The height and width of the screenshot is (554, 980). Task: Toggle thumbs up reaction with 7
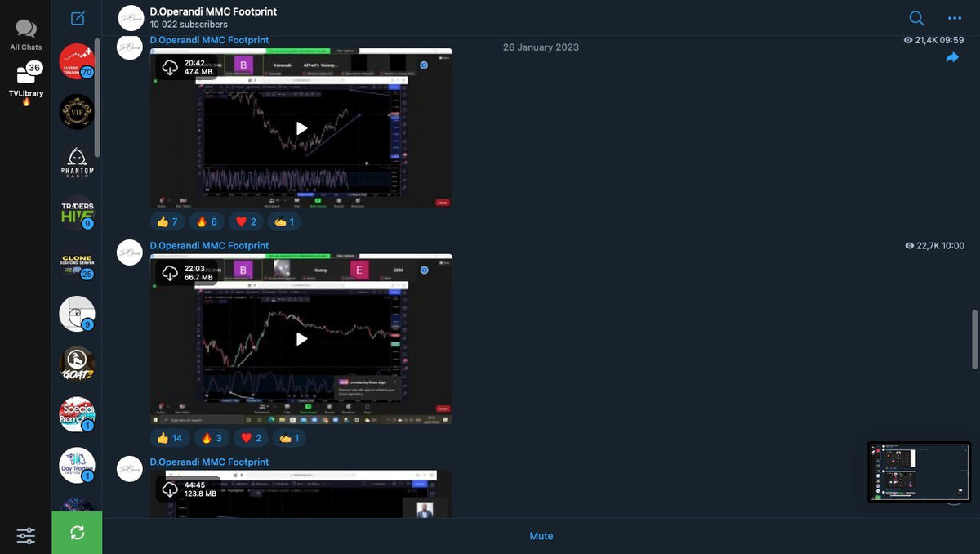point(167,221)
